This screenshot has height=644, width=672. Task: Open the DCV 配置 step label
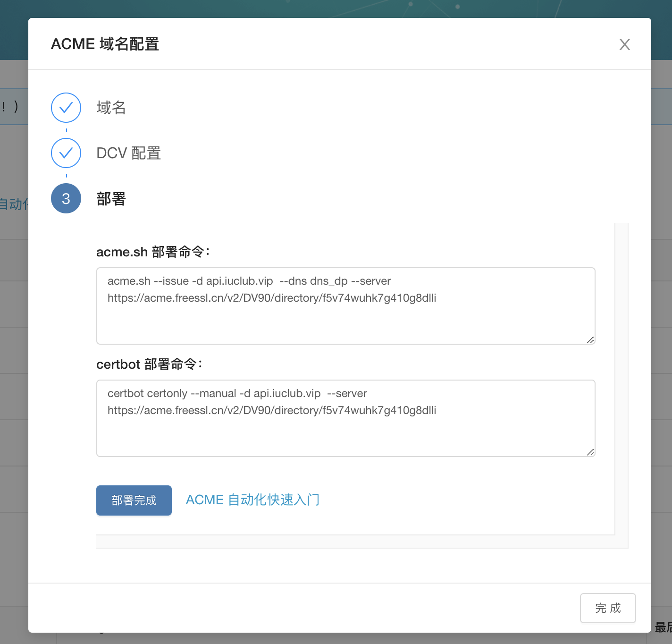coord(128,153)
